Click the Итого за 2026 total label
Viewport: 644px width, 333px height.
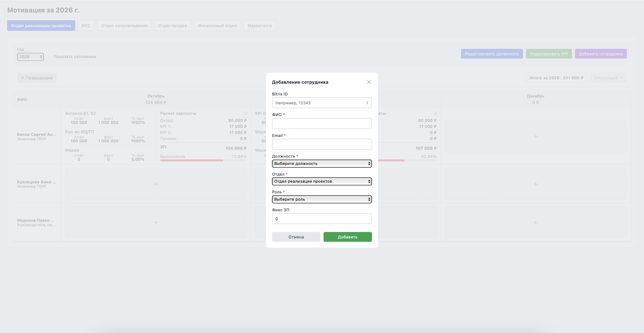(556, 78)
